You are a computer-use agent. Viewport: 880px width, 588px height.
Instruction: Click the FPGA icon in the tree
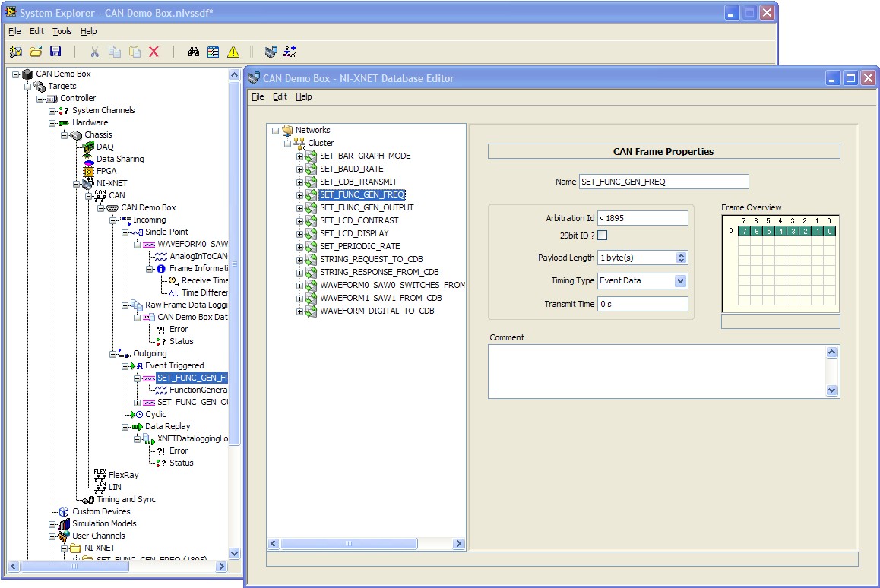point(88,171)
